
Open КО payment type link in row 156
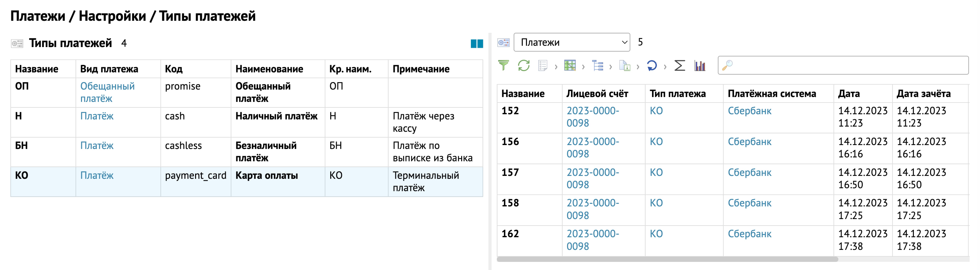(656, 142)
